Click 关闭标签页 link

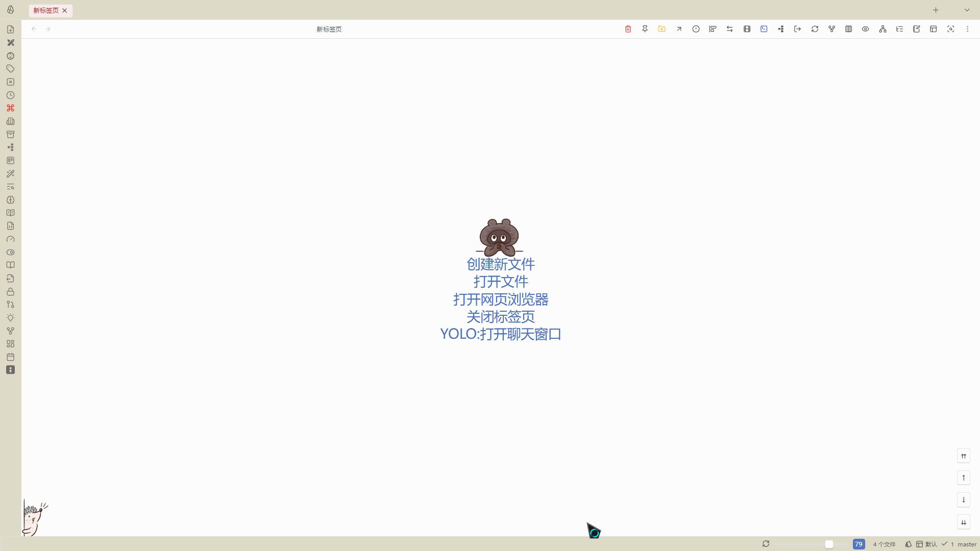pos(501,317)
